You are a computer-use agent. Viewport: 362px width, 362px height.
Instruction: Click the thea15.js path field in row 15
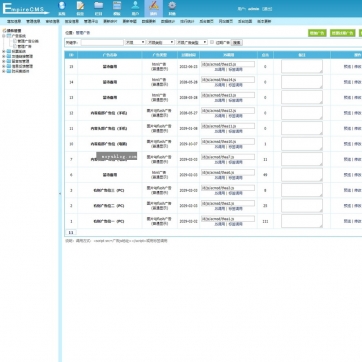pyautogui.click(x=228, y=64)
